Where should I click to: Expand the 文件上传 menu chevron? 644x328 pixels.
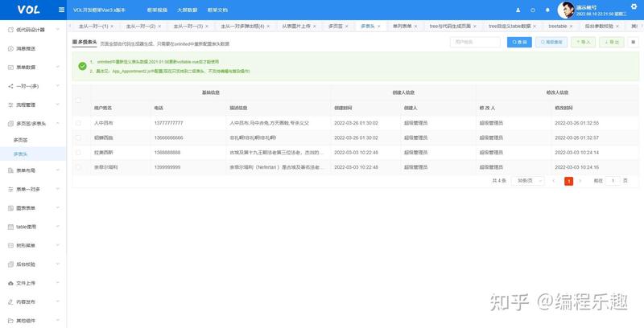(57, 283)
